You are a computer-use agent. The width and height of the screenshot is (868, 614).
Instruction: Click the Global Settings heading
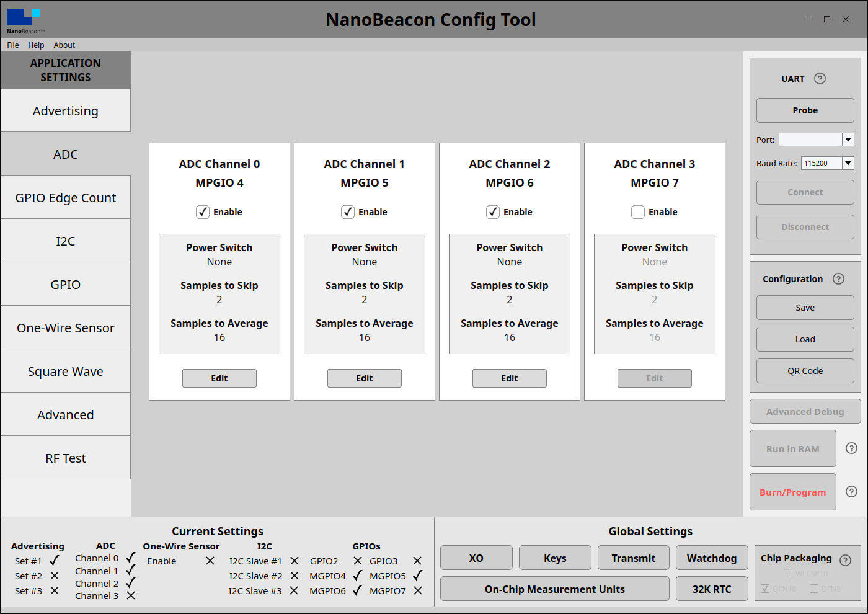point(650,531)
